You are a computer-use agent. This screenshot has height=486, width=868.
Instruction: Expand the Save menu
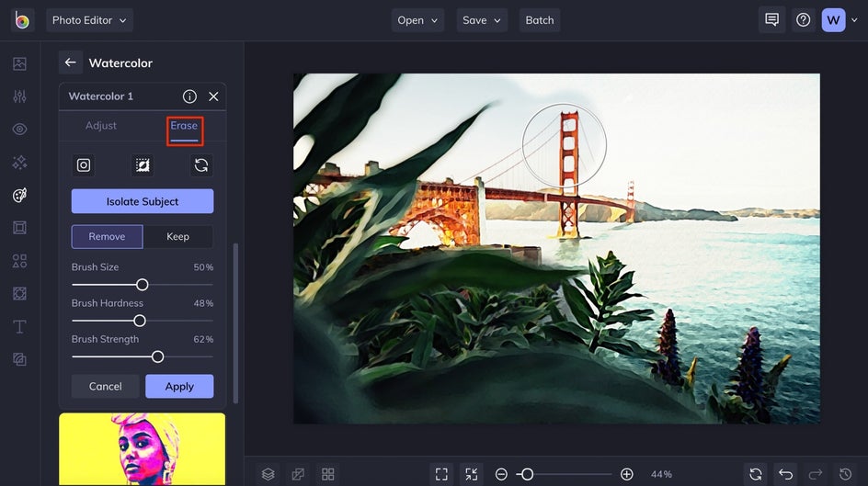pyautogui.click(x=482, y=20)
